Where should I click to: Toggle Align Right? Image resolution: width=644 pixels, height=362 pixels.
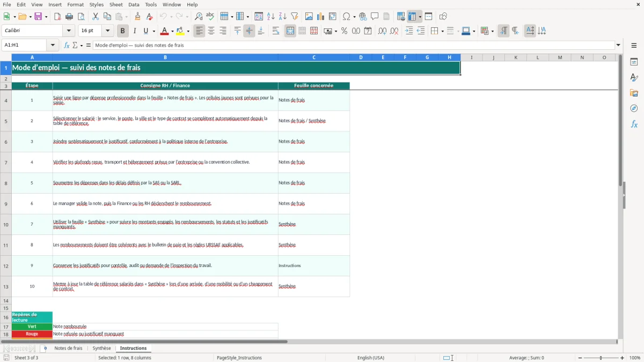click(x=223, y=31)
